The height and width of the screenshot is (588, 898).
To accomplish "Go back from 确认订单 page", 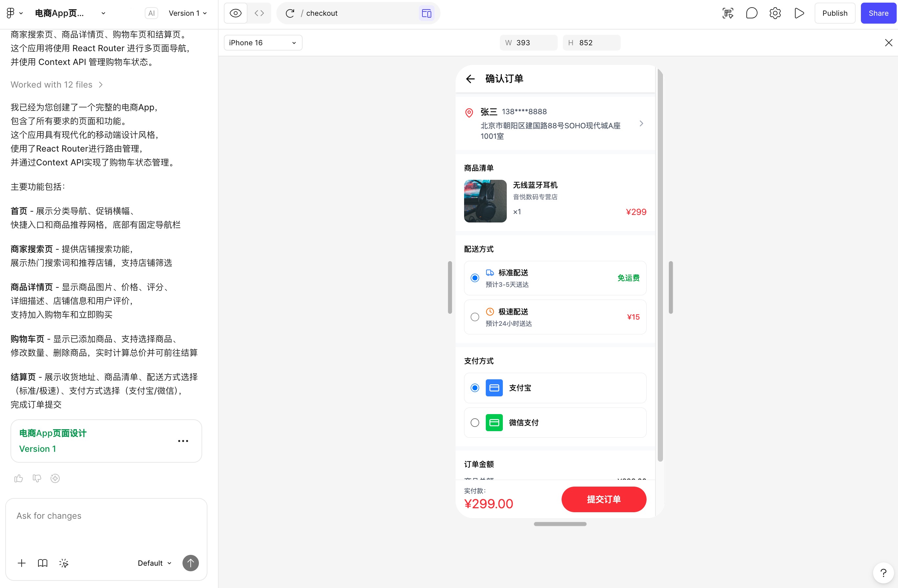I will coord(470,79).
